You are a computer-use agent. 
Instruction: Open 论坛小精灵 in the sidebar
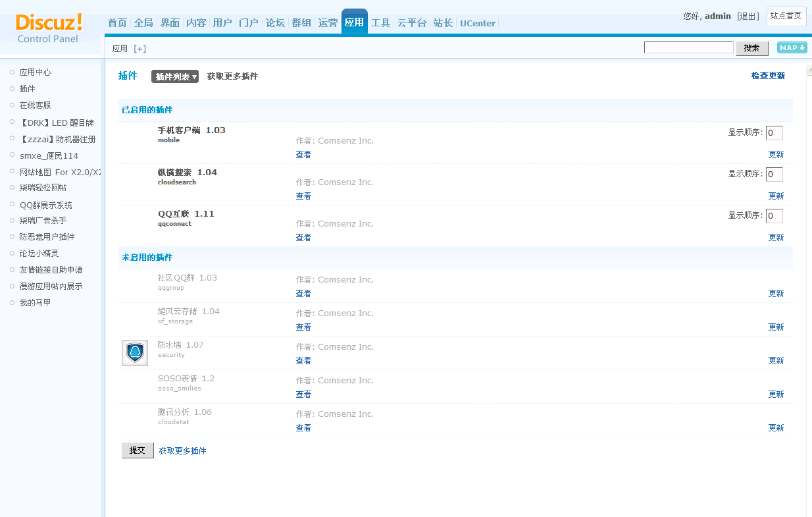[x=39, y=254]
